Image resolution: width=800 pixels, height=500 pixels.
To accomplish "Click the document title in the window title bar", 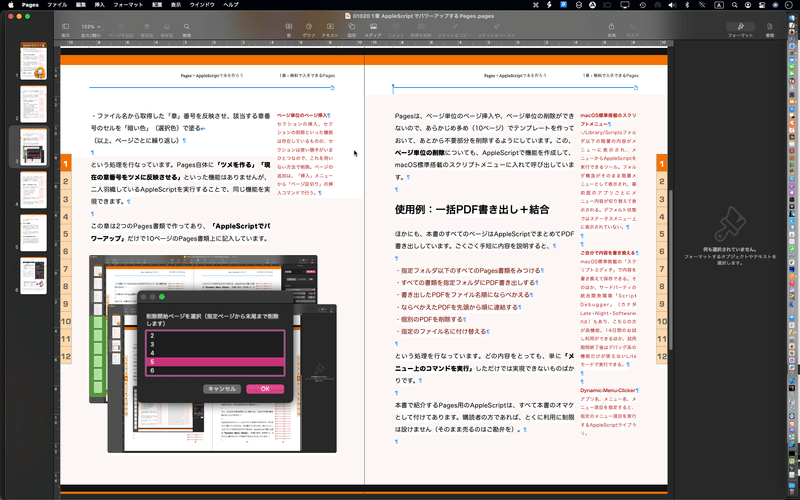I will 423,16.
